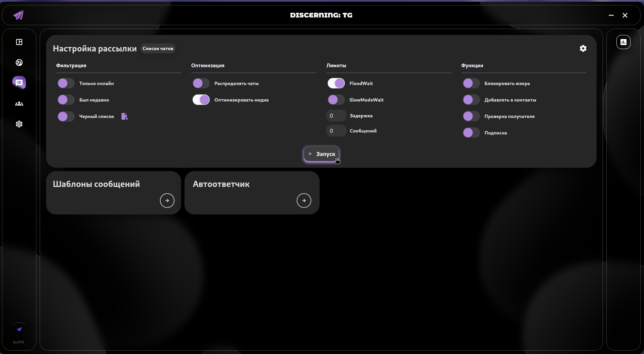Open the accounts face icon in sidebar
Viewport: 644px width, 354px height.
(x=19, y=63)
